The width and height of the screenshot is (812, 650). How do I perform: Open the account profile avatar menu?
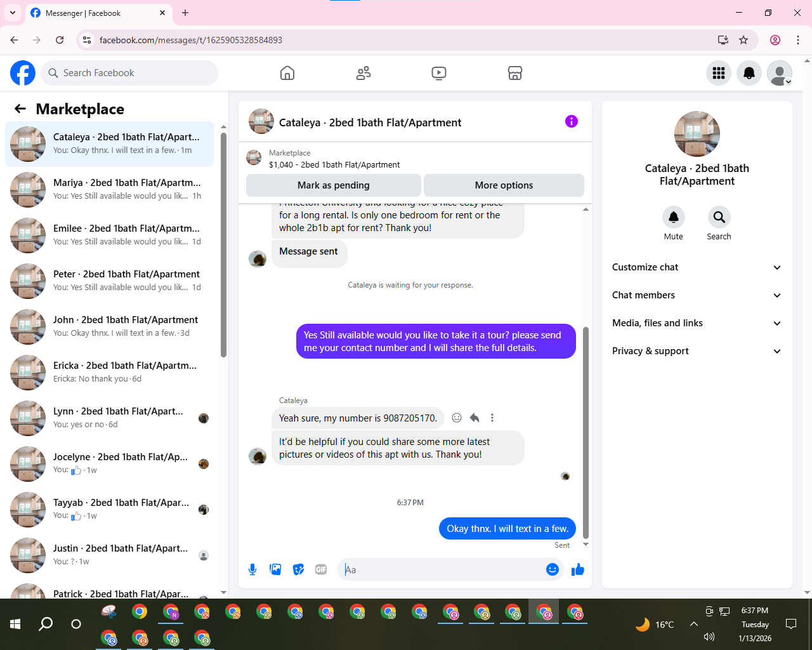pos(780,73)
